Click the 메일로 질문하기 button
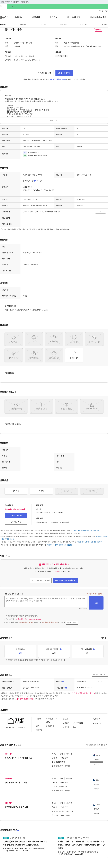The height and width of the screenshot is (868, 108). click(72, 623)
